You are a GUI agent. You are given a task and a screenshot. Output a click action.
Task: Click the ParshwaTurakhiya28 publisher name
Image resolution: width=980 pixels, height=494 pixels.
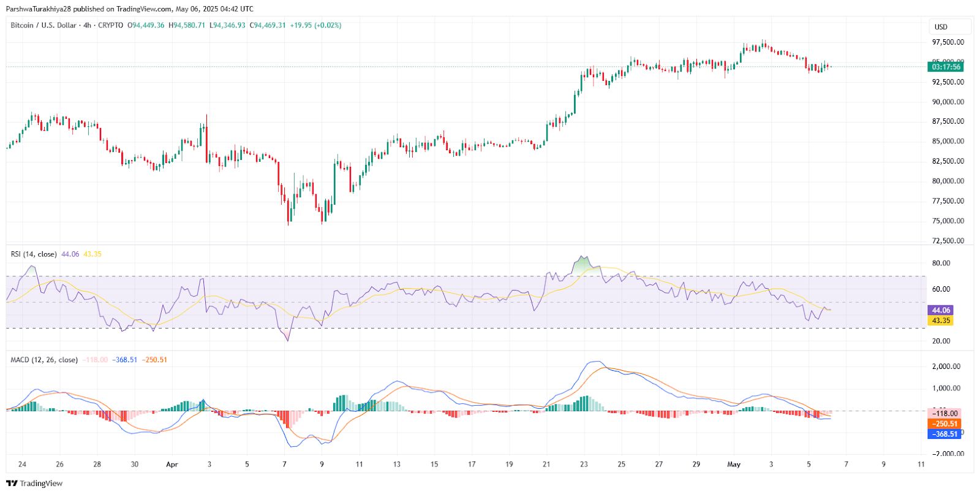click(x=39, y=9)
